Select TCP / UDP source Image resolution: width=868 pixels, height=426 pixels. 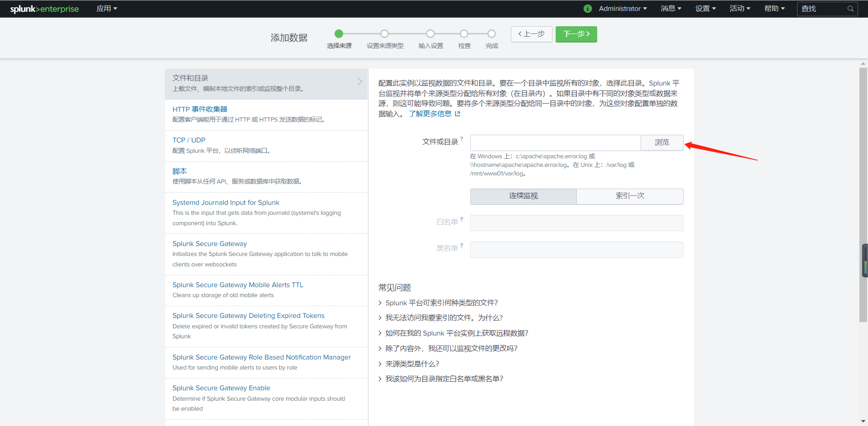click(266, 146)
